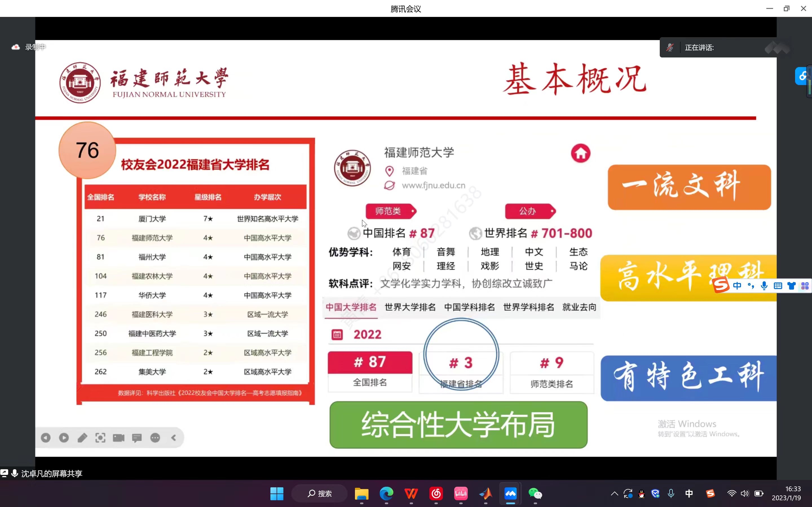
Task: Click the subtitle speech bubble icon
Action: coord(137,438)
